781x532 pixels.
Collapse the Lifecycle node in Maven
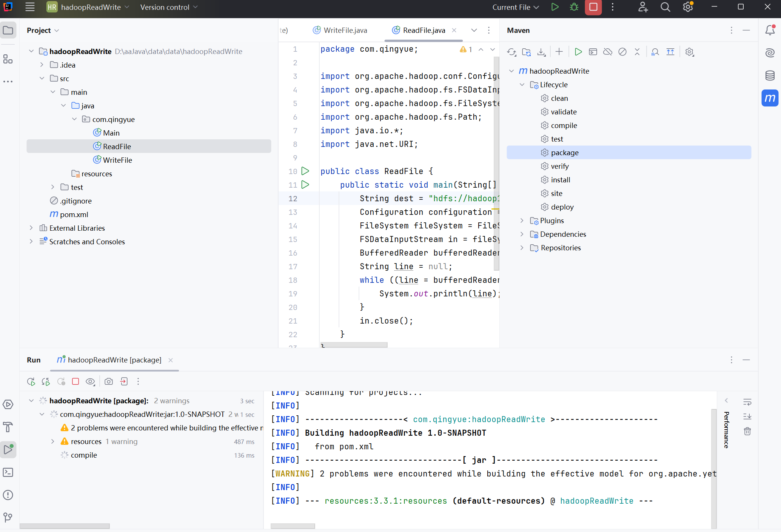522,85
